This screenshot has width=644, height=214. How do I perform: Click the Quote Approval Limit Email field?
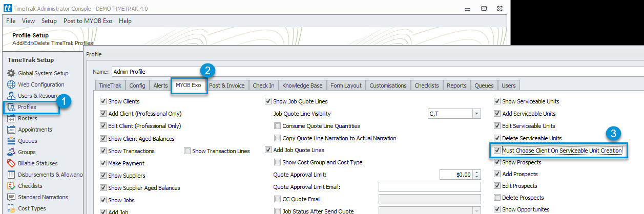pyautogui.click(x=429, y=187)
